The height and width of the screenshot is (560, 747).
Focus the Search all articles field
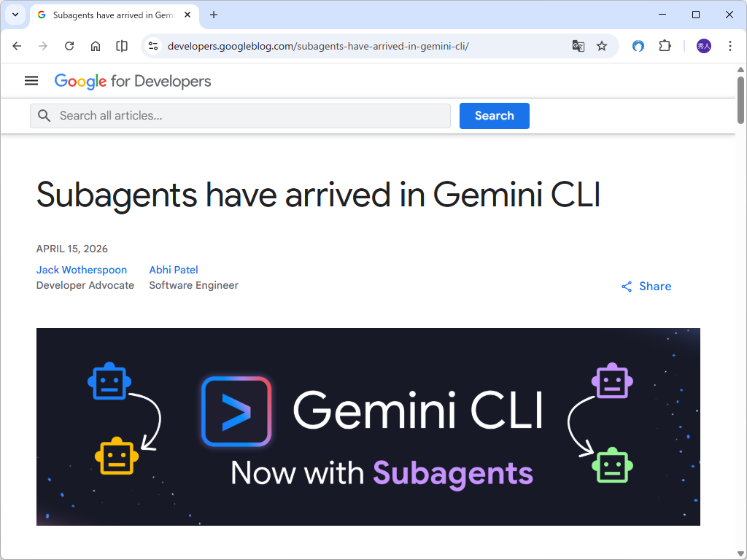[240, 116]
